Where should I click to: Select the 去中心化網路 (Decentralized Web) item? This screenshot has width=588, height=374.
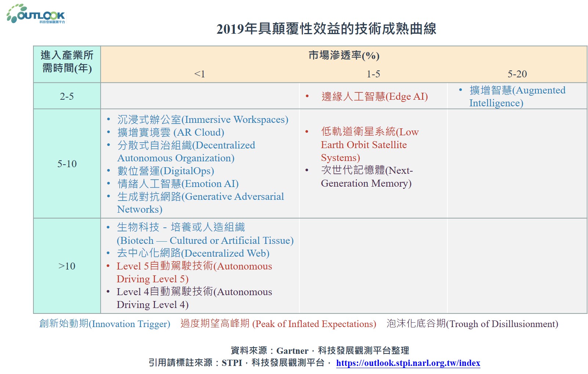193,253
